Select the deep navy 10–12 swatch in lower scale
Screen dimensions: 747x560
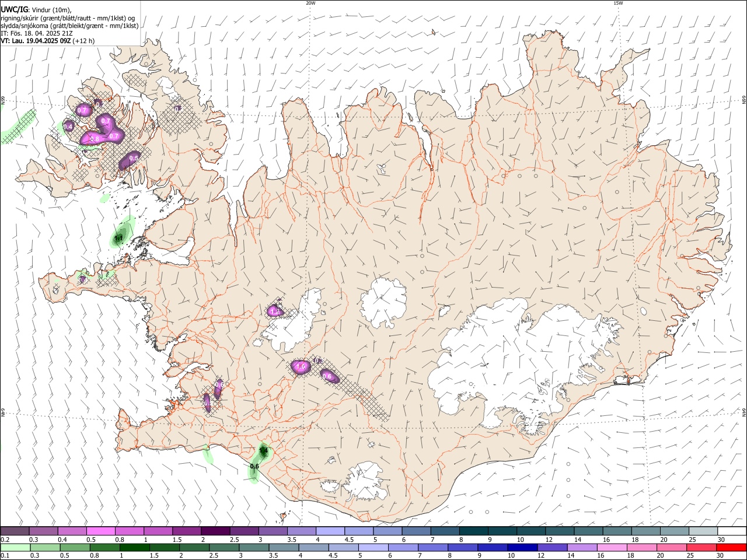[521, 548]
